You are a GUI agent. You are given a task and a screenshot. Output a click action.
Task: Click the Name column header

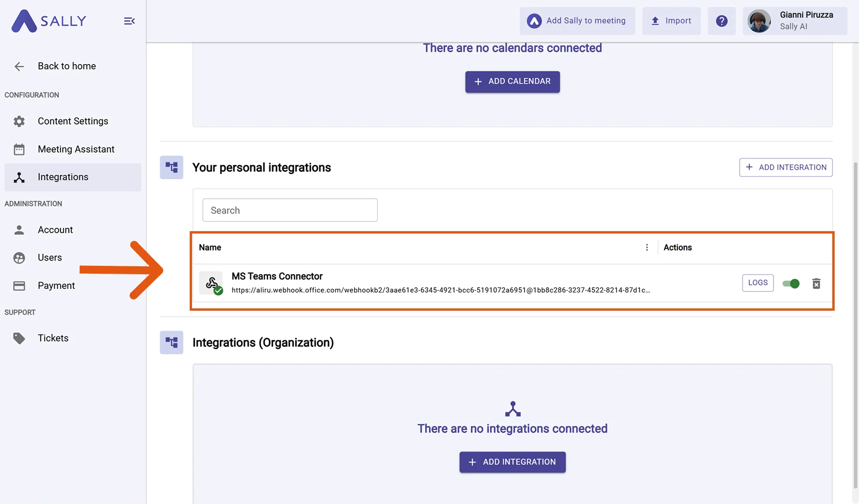210,248
